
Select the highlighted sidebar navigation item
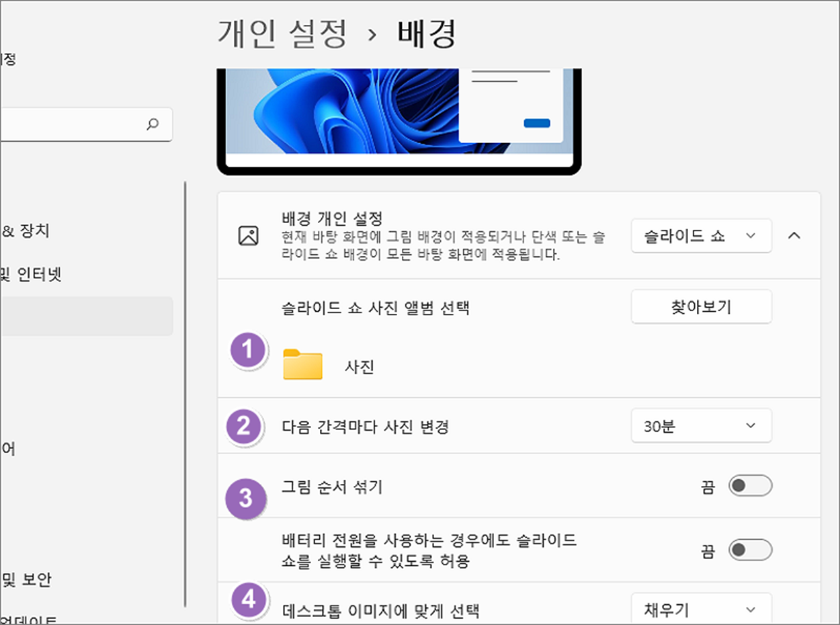pos(86,317)
